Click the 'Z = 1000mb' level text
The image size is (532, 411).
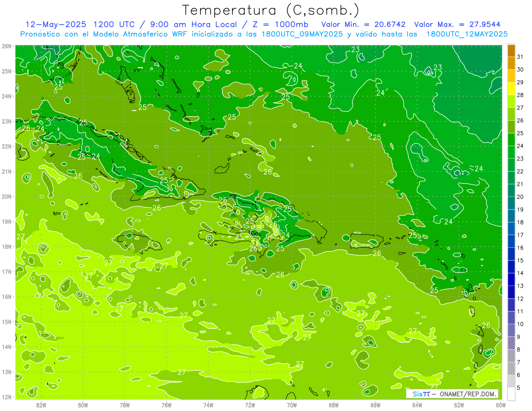280,24
